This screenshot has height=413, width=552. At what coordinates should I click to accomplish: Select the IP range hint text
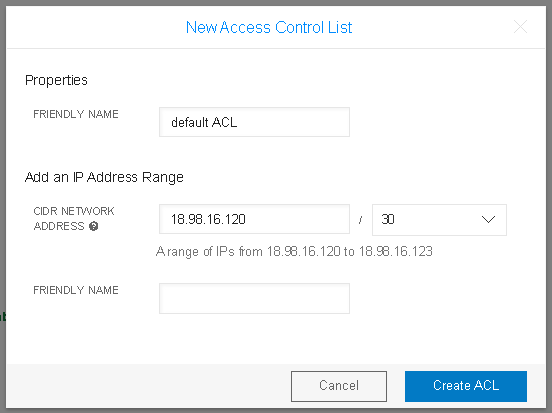[294, 251]
